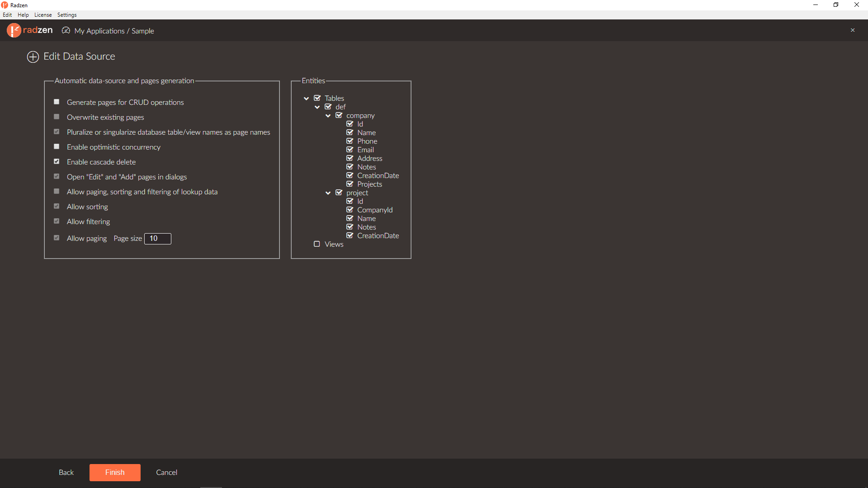868x488 pixels.
Task: Click the Finish button
Action: (115, 472)
